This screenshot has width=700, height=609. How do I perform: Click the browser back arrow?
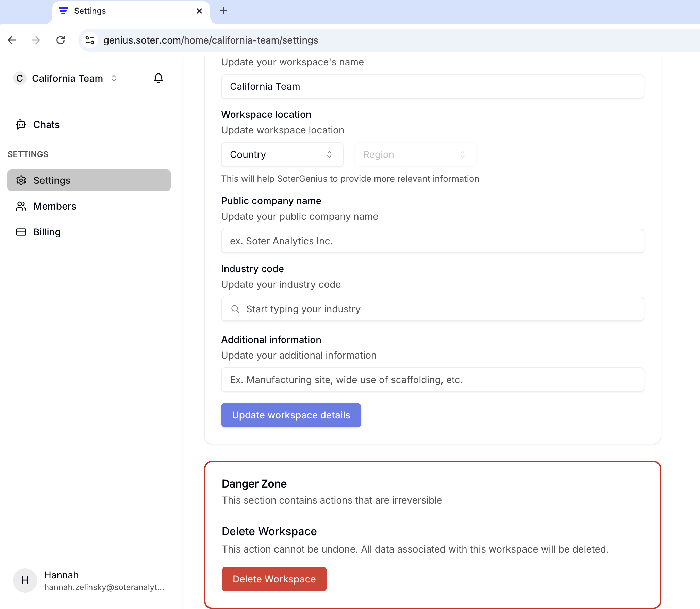12,40
